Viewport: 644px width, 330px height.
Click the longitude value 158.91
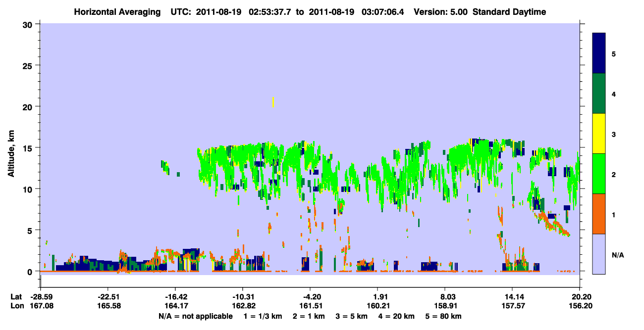pos(445,306)
